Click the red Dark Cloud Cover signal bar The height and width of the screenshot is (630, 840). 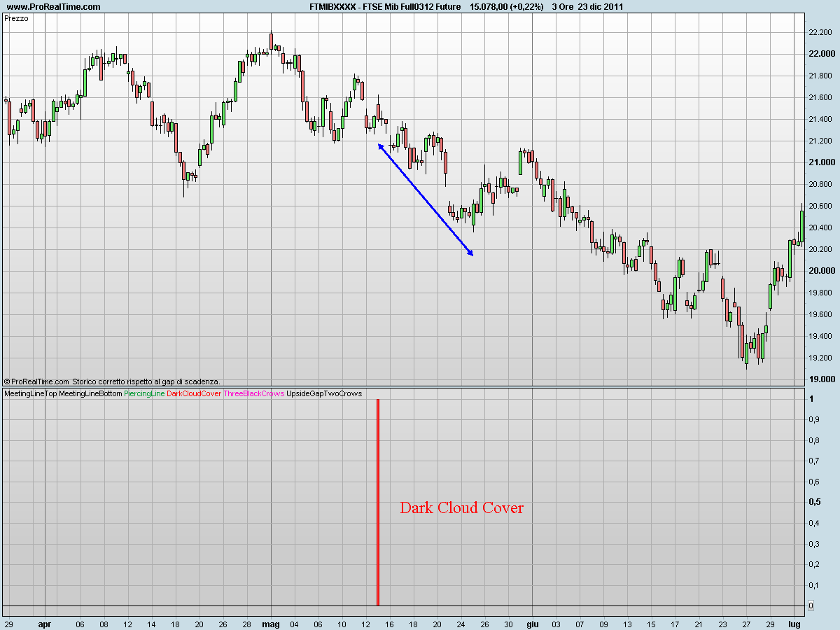point(378,502)
